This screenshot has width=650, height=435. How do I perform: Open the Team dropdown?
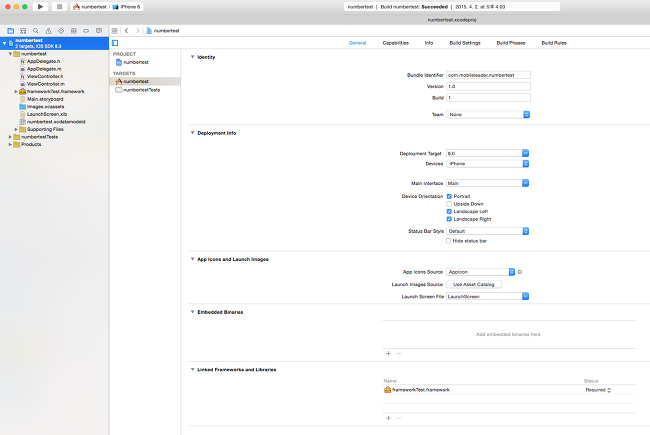click(x=488, y=114)
